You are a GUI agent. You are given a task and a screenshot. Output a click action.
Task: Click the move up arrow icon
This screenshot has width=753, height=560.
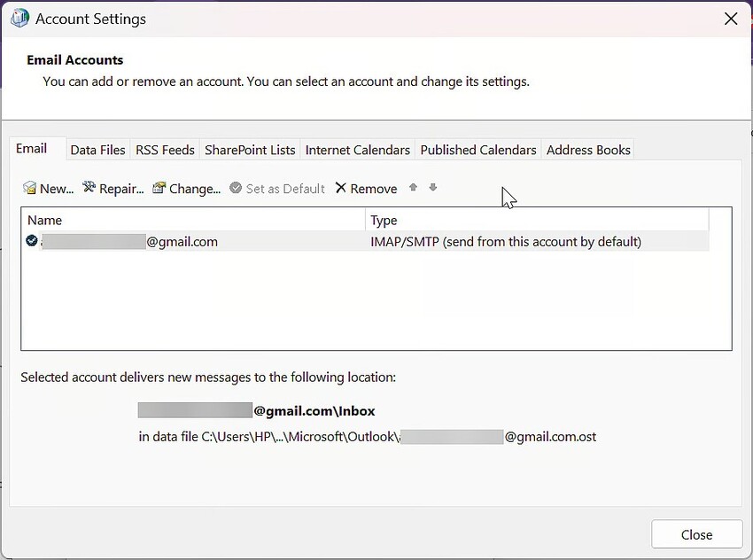coord(412,188)
